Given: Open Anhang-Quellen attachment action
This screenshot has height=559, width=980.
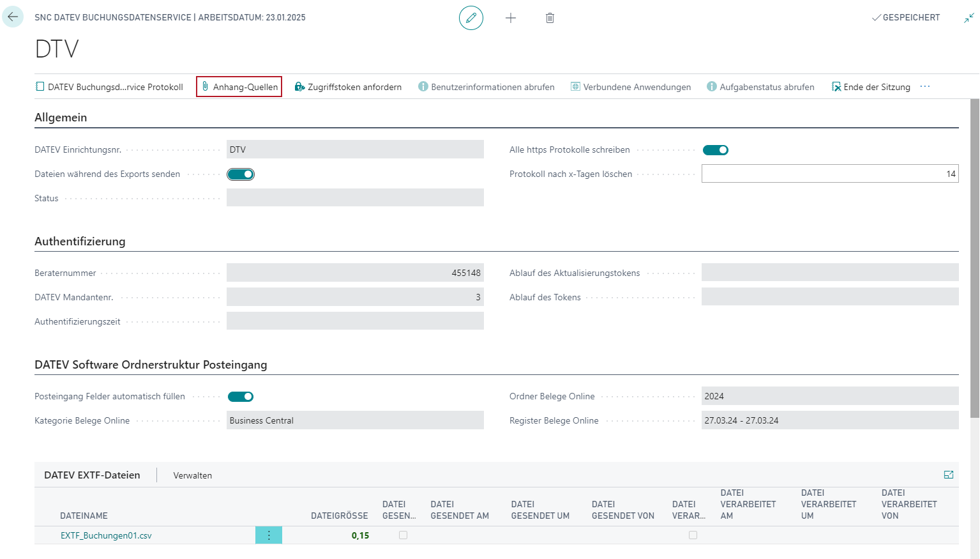Looking at the screenshot, I should pos(239,87).
